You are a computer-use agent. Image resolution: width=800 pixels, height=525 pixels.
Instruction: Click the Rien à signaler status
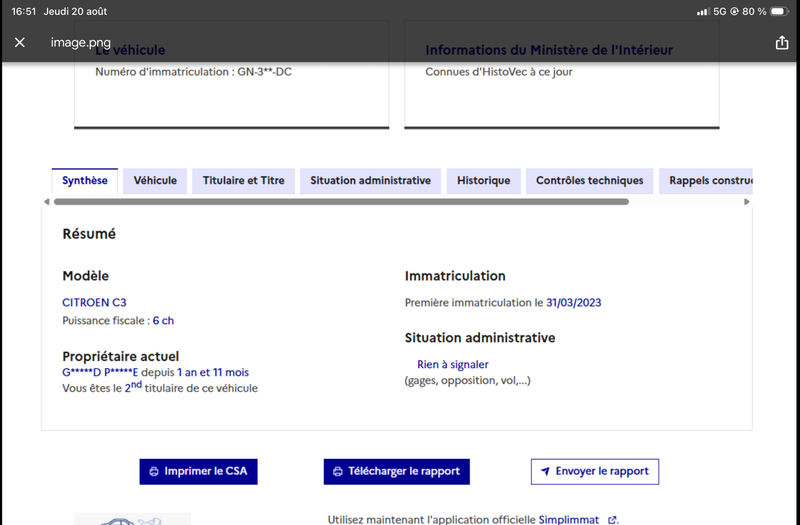tap(453, 364)
